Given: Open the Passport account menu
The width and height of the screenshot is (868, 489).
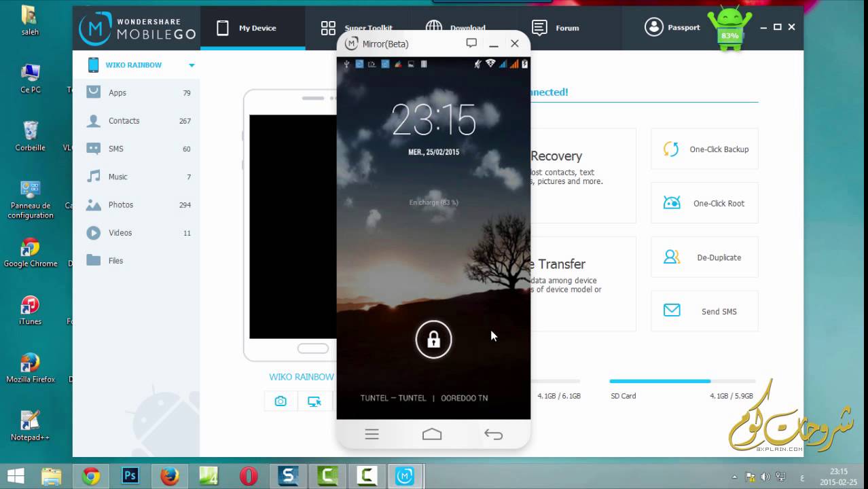Looking at the screenshot, I should point(672,27).
